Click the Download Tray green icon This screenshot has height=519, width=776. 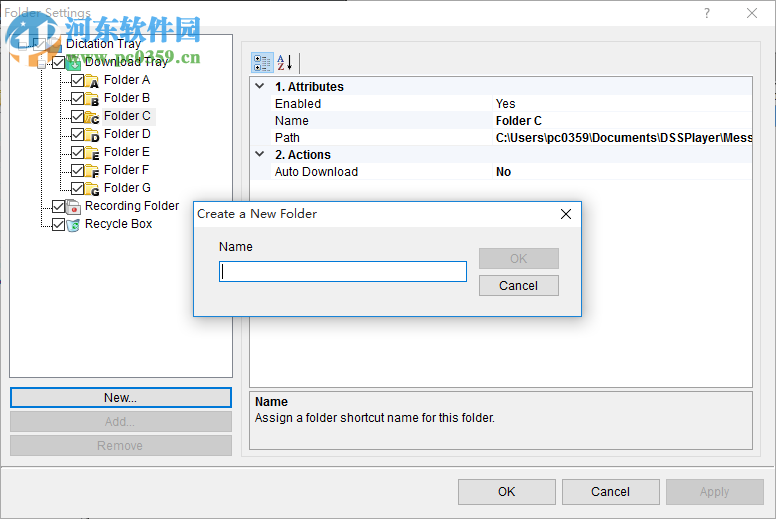[x=73, y=63]
